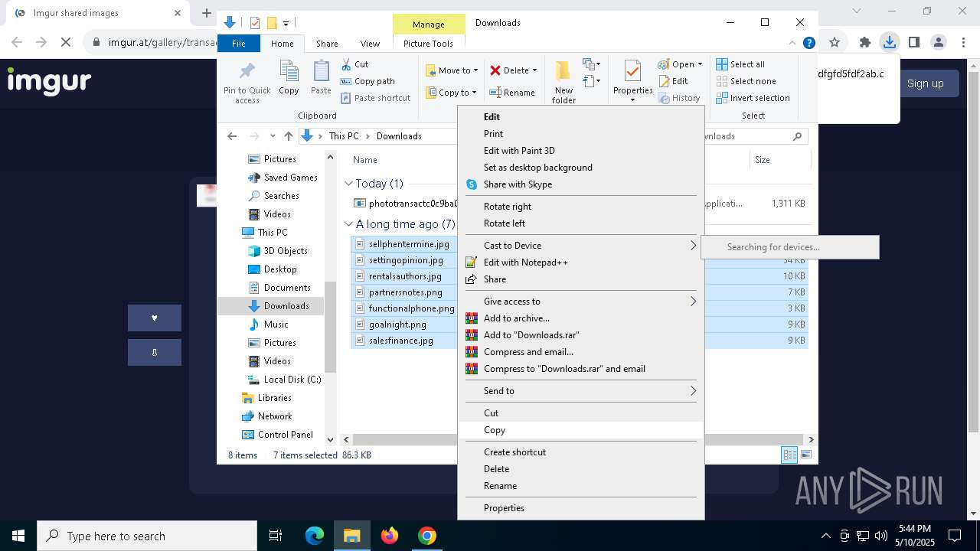The width and height of the screenshot is (980, 551).
Task: Click Select all in ribbon
Action: tap(740, 64)
